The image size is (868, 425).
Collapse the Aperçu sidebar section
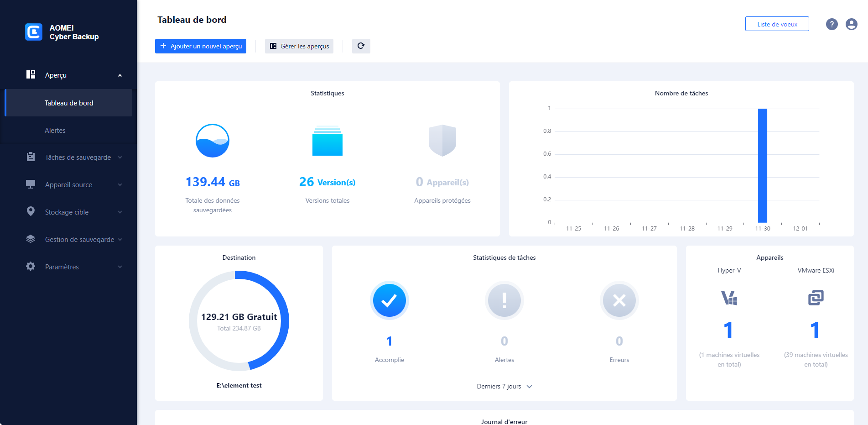pos(120,75)
